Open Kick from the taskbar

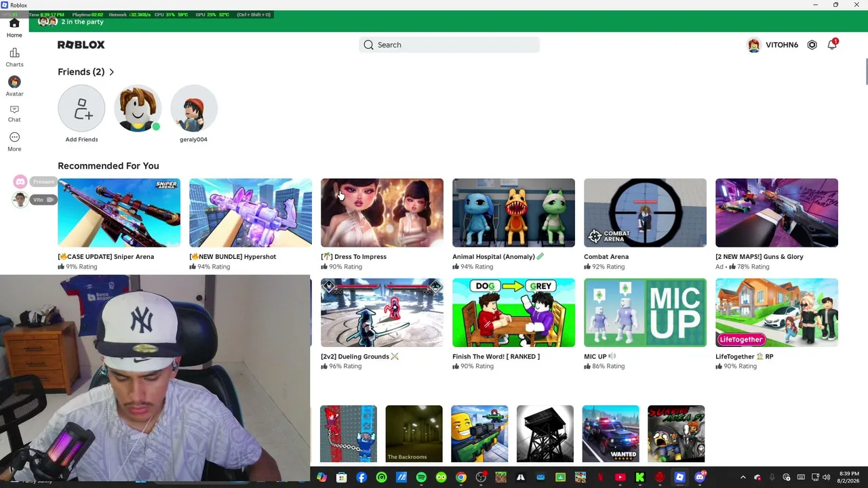click(639, 478)
